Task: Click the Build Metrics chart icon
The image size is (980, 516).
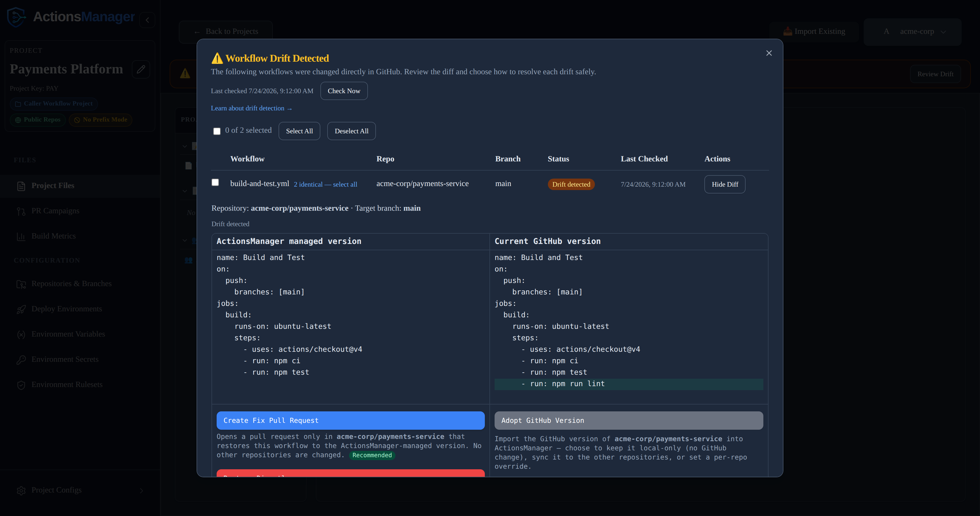Action: 21,237
